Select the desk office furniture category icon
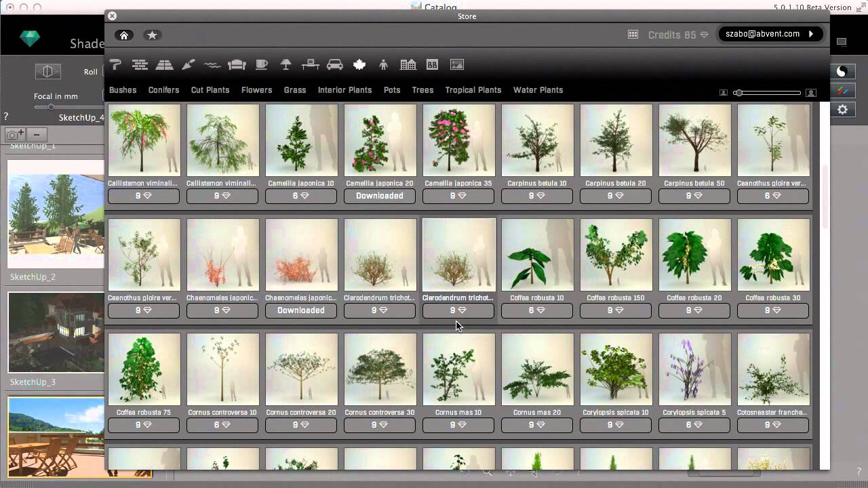The image size is (868, 488). [x=311, y=64]
